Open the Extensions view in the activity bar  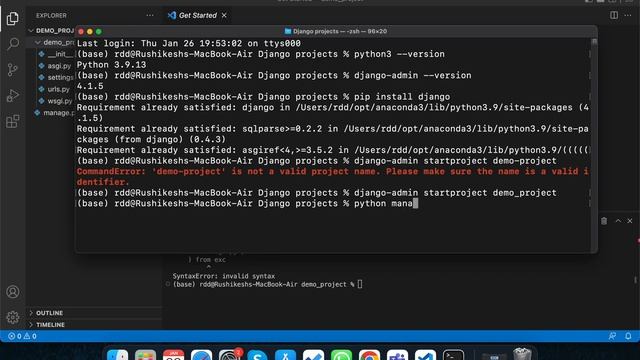pos(13,121)
